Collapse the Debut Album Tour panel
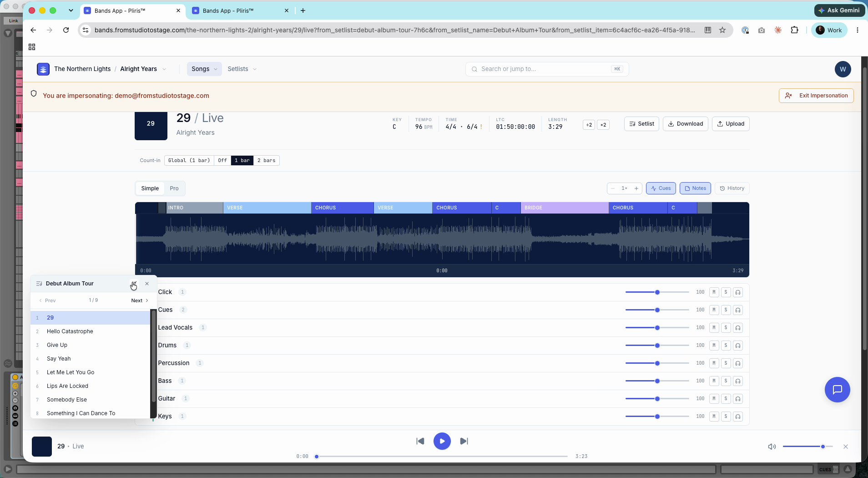868x478 pixels. pos(134,284)
